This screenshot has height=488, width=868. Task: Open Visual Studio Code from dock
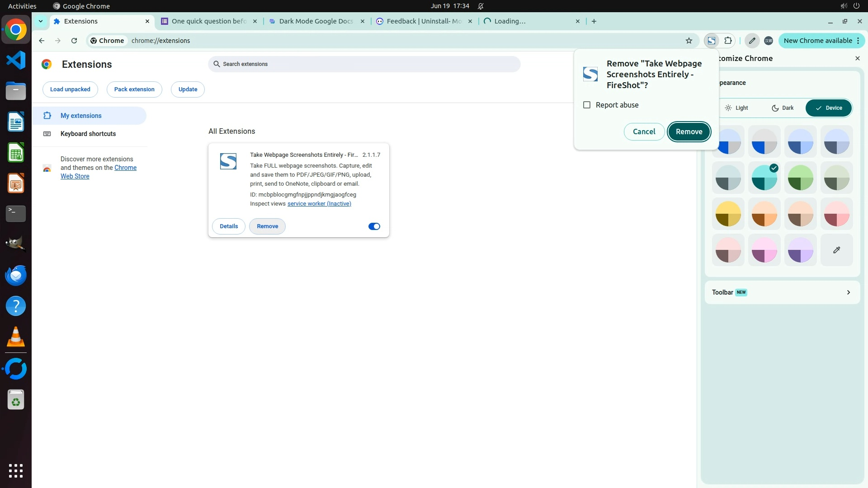pos(16,60)
